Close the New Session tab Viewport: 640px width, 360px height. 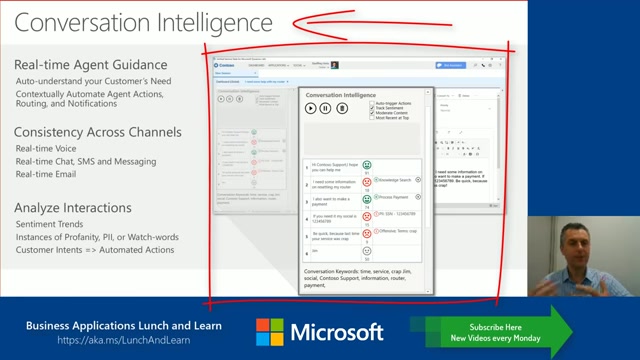255,73
